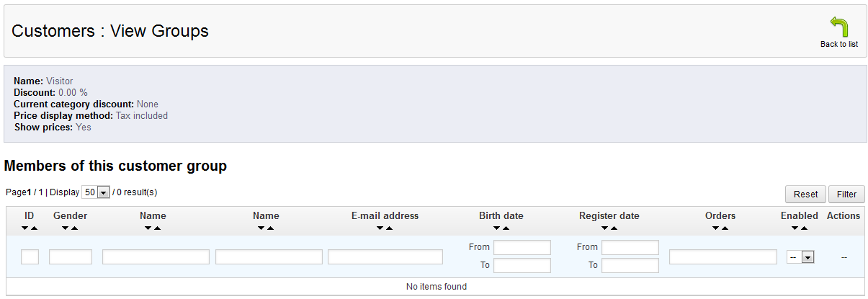Sort Birth date column ascending
868x299 pixels.
point(506,228)
